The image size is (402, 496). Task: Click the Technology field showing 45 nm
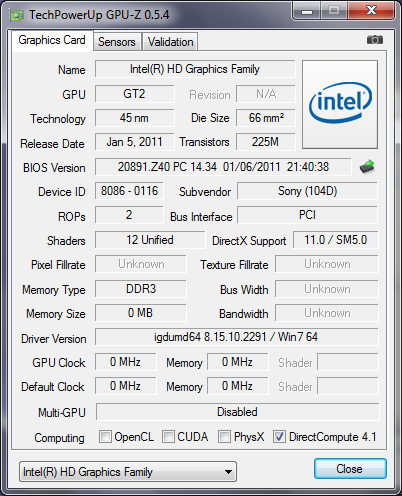click(134, 118)
